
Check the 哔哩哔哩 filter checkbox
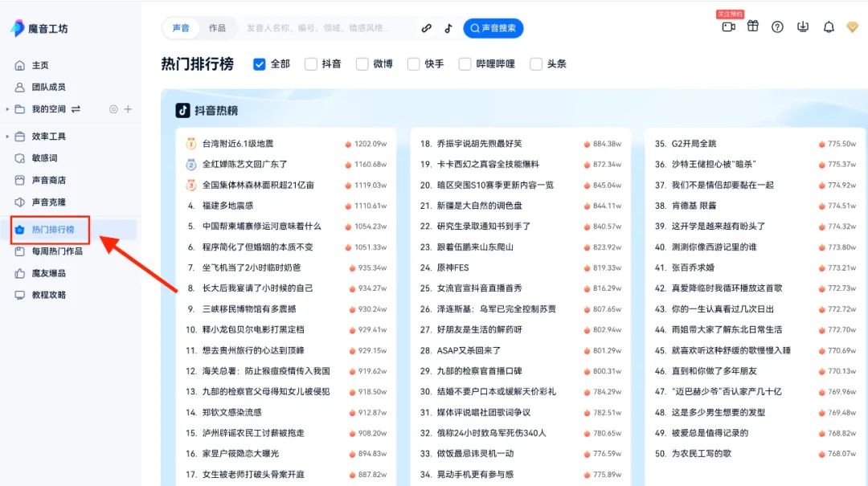pos(465,64)
